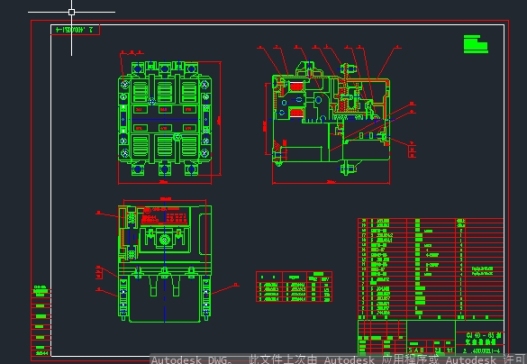The width and height of the screenshot is (527, 364).
Task: Click the large parts list table above title block
Action: tap(431, 269)
